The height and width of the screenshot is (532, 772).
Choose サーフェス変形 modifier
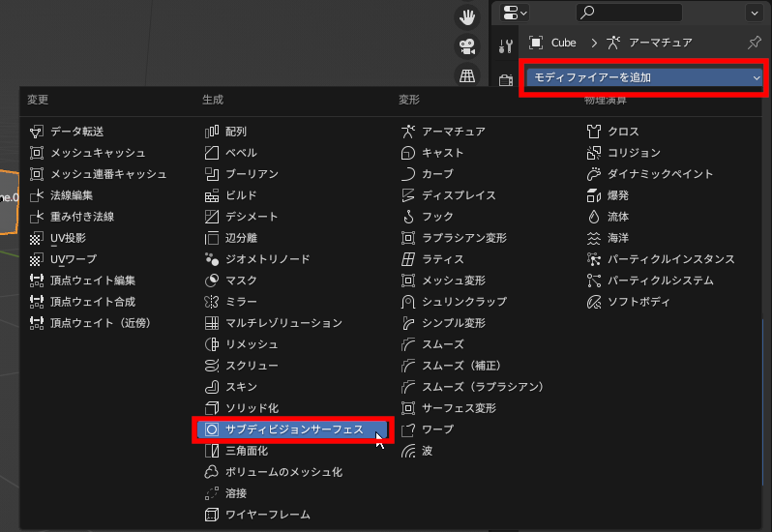(x=449, y=408)
